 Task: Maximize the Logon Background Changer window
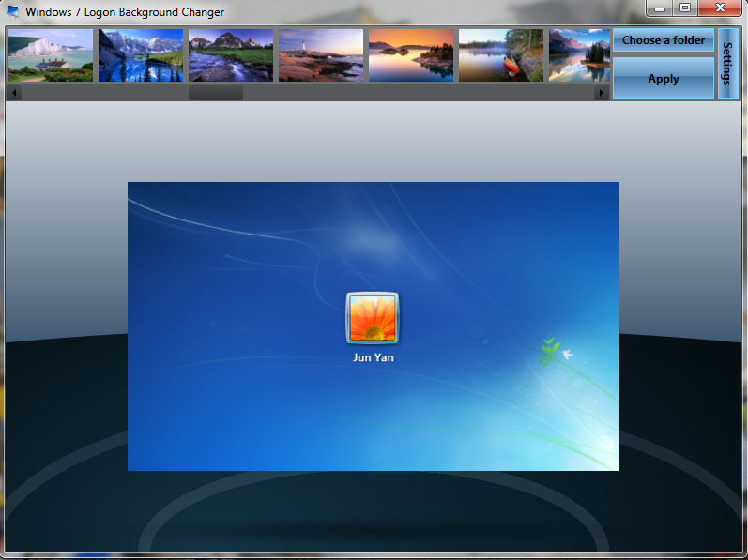(x=685, y=8)
